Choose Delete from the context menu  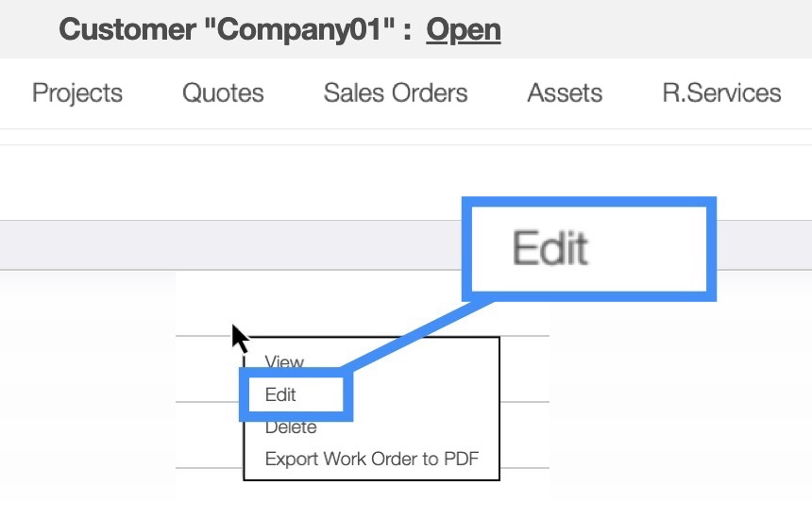[x=291, y=427]
